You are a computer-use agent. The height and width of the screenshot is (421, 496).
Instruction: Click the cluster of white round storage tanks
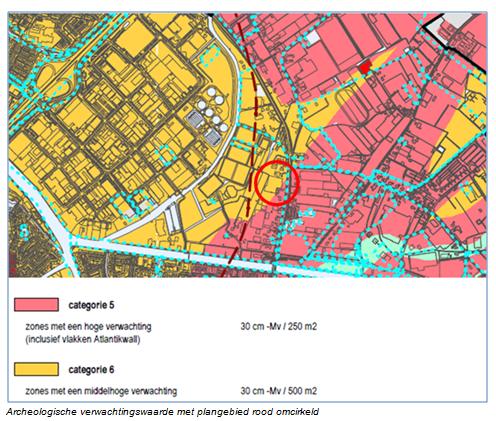(x=213, y=110)
